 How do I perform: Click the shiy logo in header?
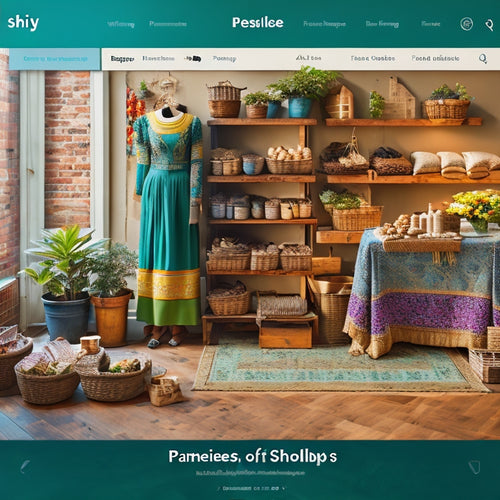[x=23, y=23]
